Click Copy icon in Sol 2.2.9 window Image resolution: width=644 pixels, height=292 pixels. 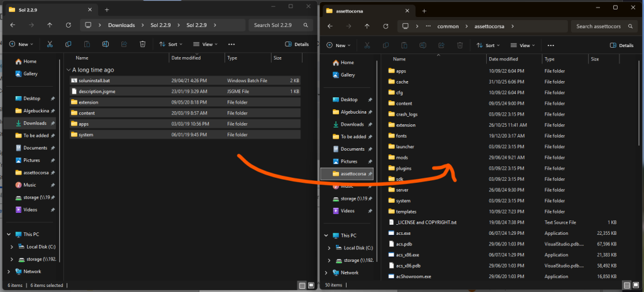pyautogui.click(x=68, y=45)
